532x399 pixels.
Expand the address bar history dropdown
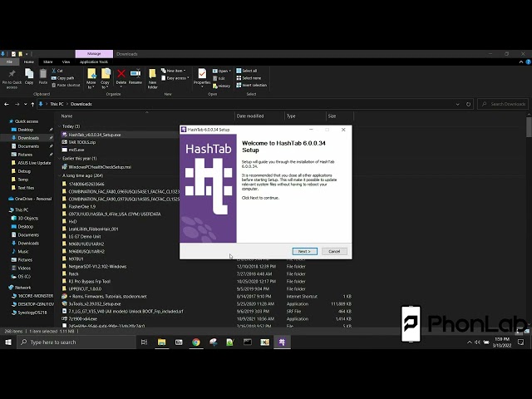pyautogui.click(x=458, y=104)
